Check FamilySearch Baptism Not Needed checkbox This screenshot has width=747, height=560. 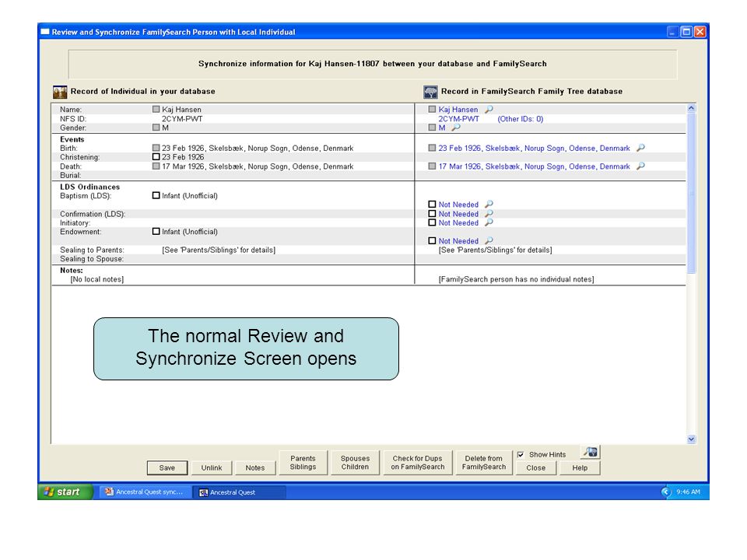(x=432, y=205)
